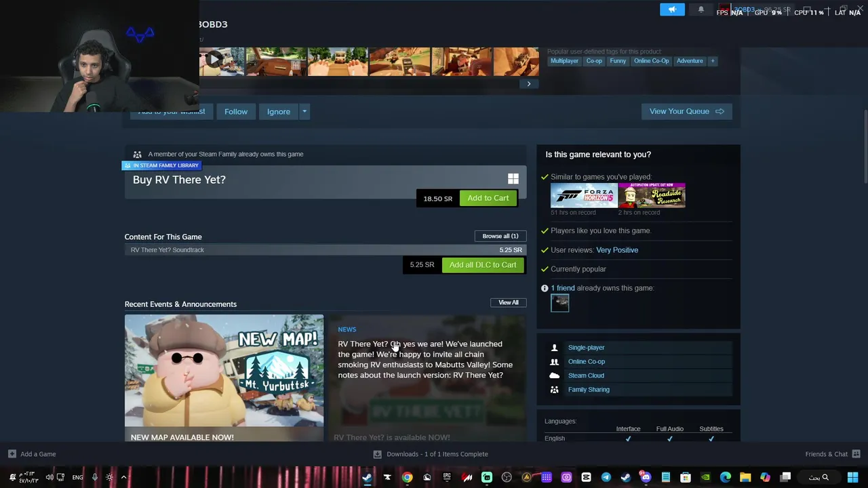The height and width of the screenshot is (488, 868).
Task: Advance screenshot strip with right arrow
Action: click(529, 84)
